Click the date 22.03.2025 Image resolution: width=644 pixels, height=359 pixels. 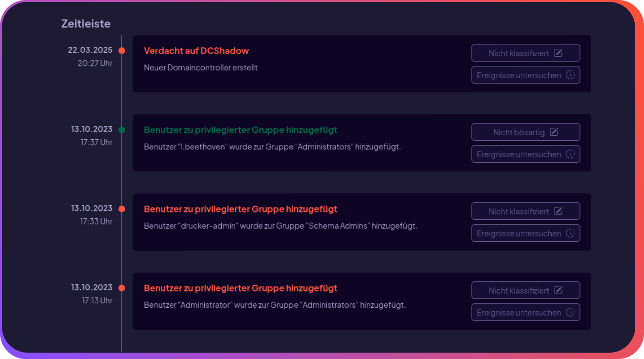click(90, 50)
